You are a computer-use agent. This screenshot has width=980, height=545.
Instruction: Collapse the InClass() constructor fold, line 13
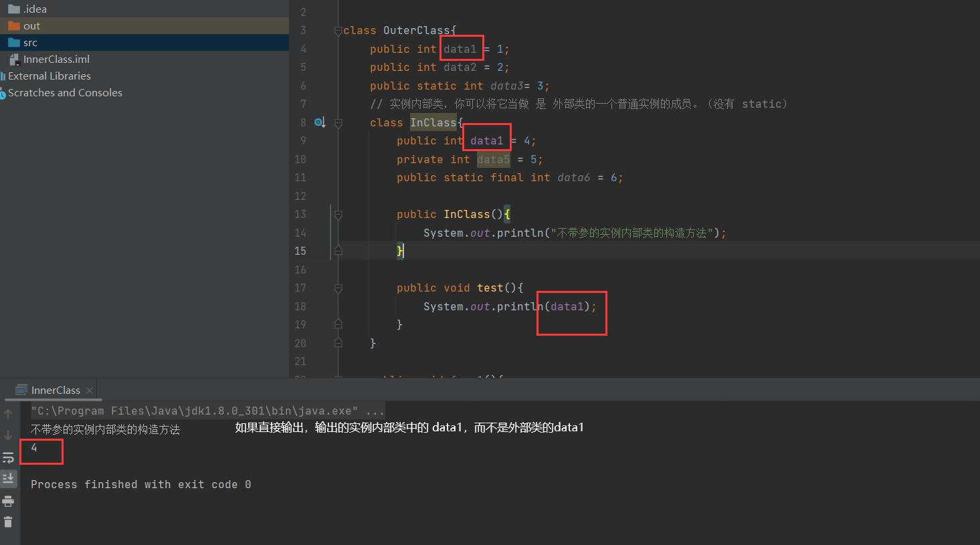pyautogui.click(x=338, y=215)
